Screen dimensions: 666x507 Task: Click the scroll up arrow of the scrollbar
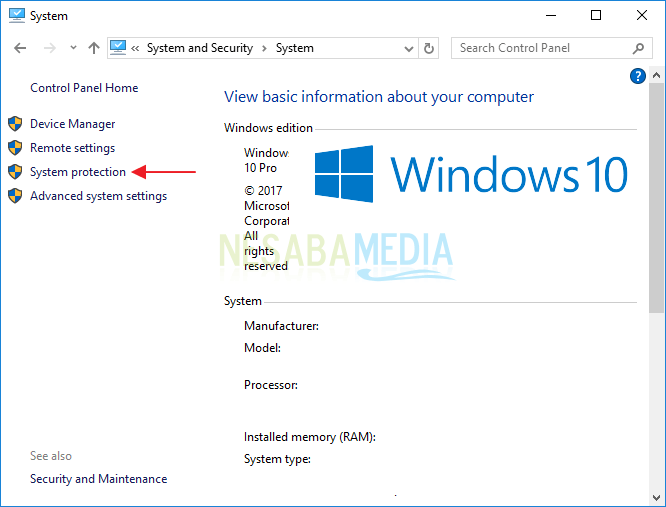coord(656,76)
